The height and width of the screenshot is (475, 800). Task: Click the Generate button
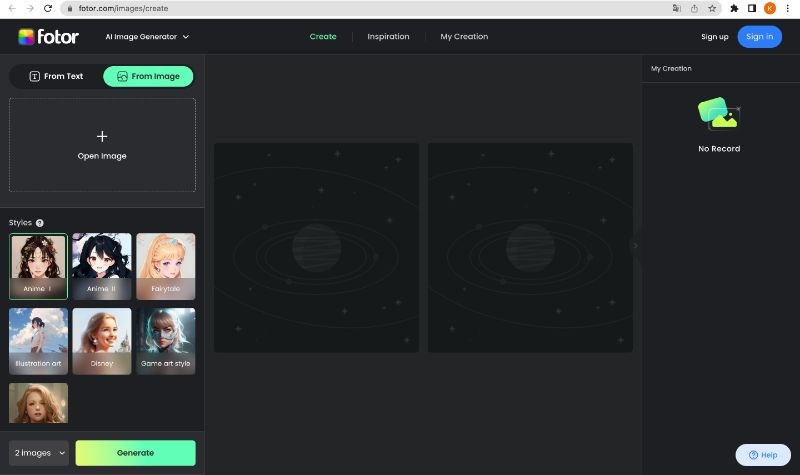click(x=135, y=453)
